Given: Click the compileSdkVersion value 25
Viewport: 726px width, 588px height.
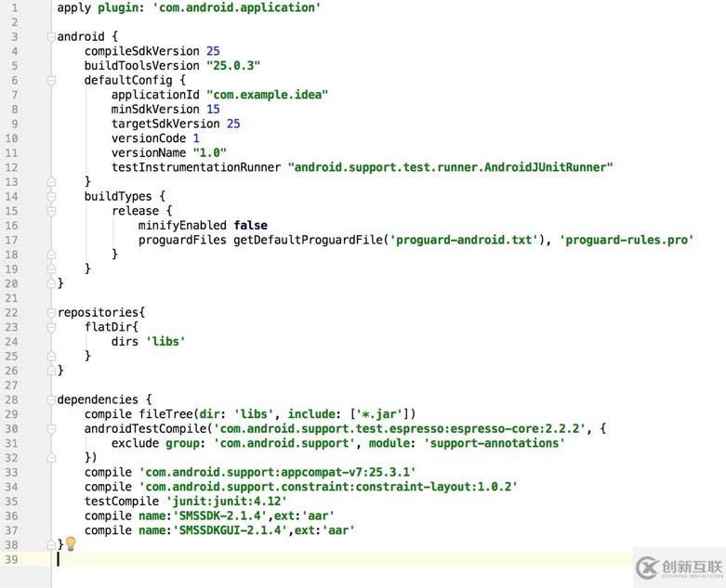Looking at the screenshot, I should pyautogui.click(x=213, y=51).
